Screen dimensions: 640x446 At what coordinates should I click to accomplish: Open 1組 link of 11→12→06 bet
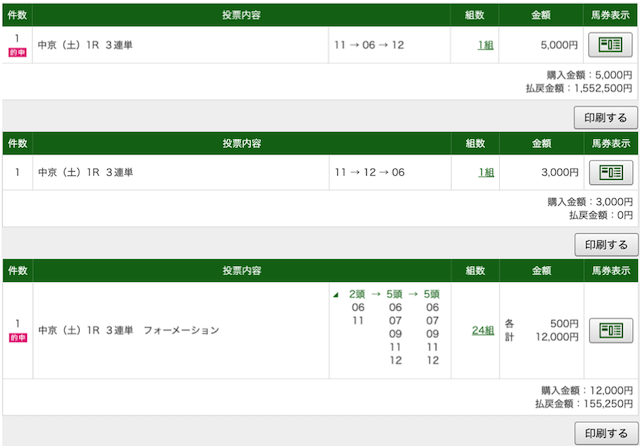tap(486, 172)
